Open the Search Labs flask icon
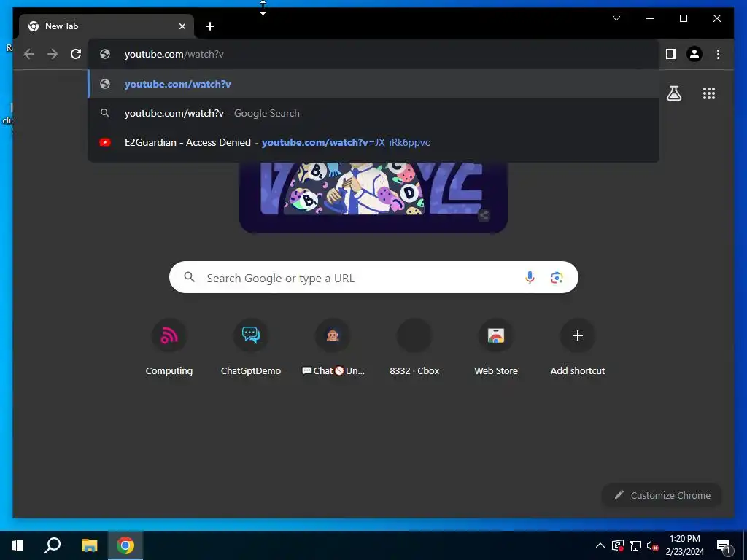Viewport: 747px width, 560px height. pyautogui.click(x=673, y=93)
